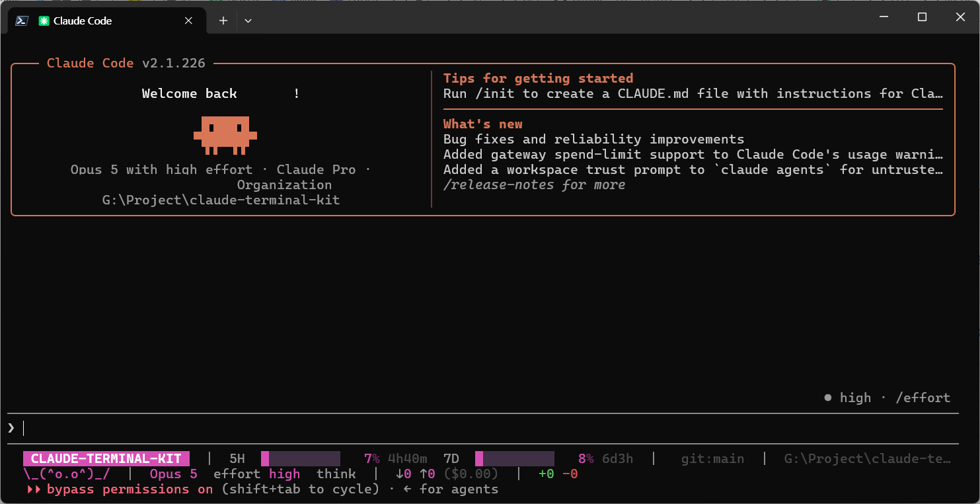The height and width of the screenshot is (504, 980).
Task: Close the terminal window
Action: coord(960,17)
